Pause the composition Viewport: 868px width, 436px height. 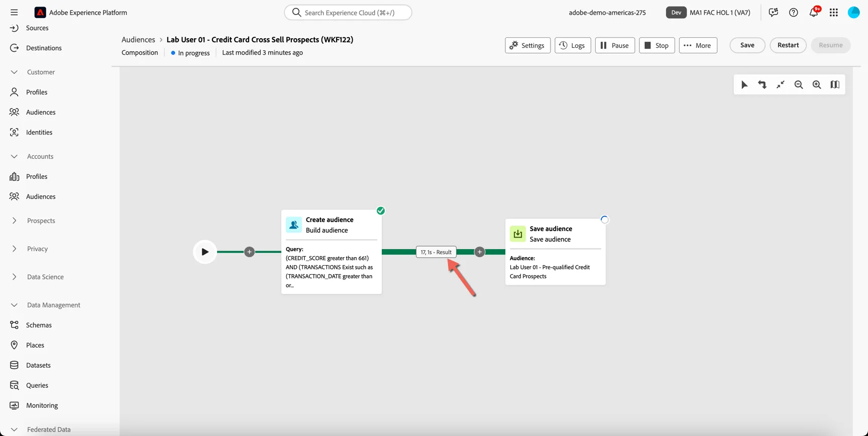point(615,45)
